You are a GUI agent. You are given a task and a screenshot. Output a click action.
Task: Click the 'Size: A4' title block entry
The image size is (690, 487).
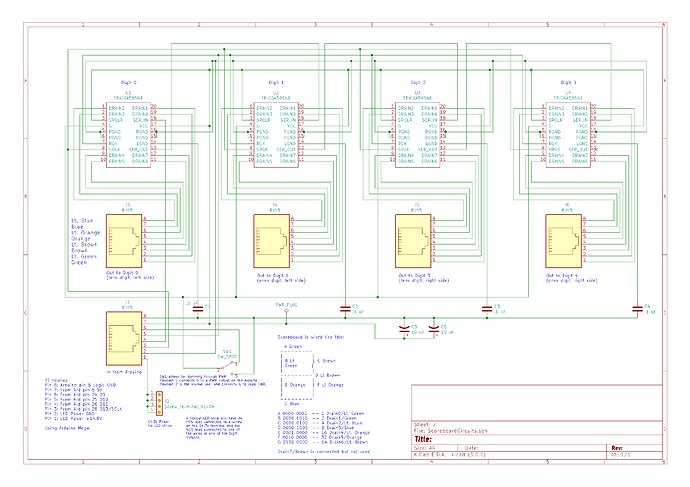[x=425, y=448]
